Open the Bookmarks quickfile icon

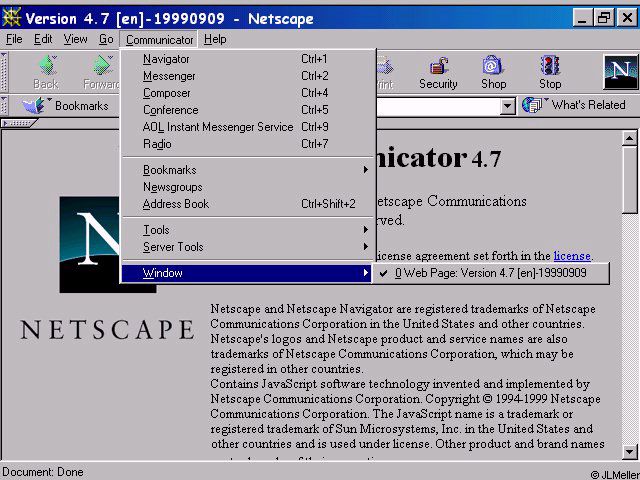pos(35,105)
